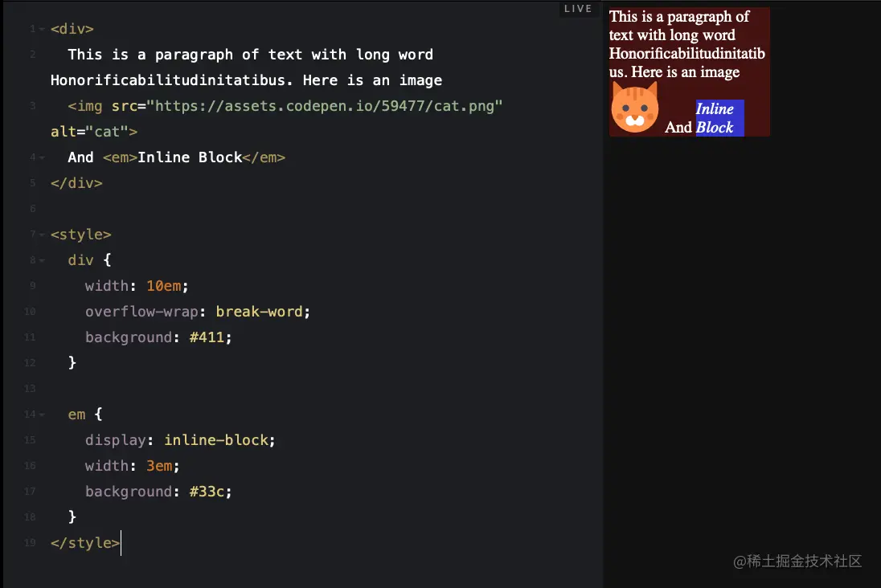The image size is (881, 588).
Task: Click 'Honorificabilitudinitatibus.' in the code editor
Action: (171, 80)
